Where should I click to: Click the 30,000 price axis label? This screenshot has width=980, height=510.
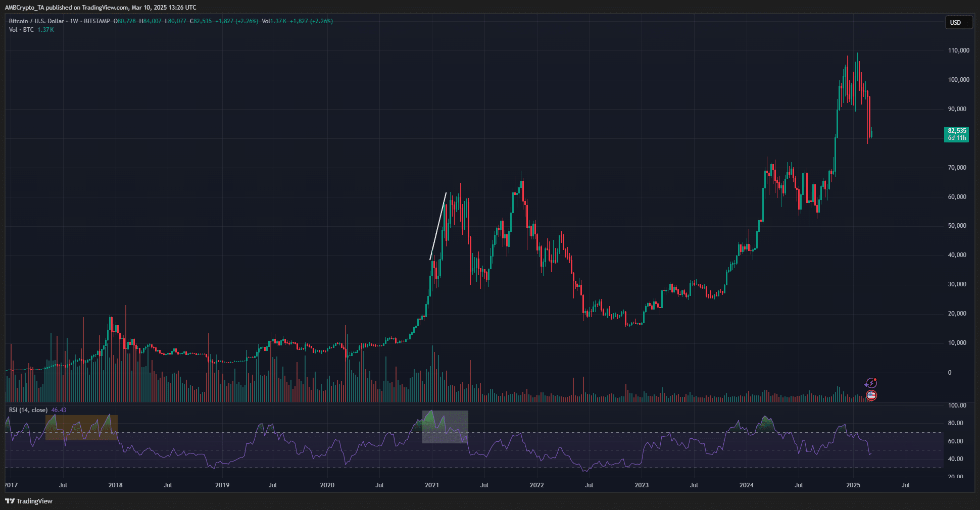pos(957,284)
